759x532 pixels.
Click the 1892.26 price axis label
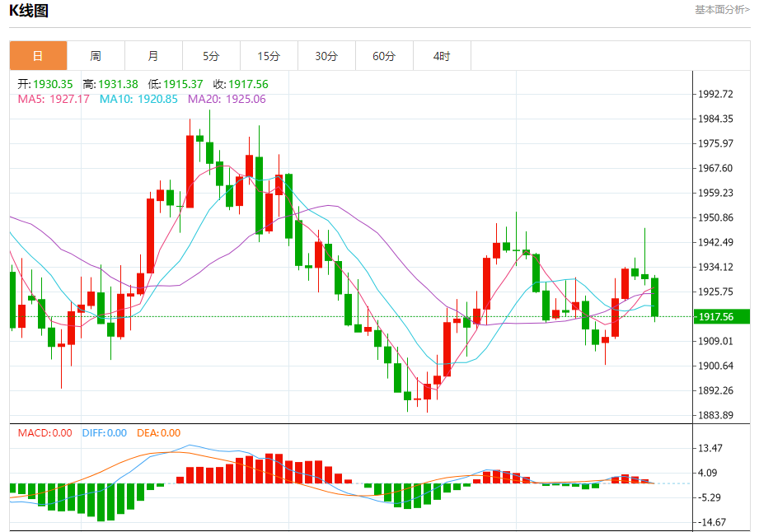pyautogui.click(x=715, y=391)
